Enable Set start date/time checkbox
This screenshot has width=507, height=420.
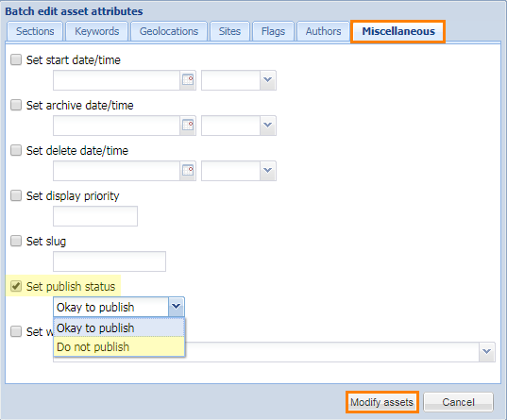pyautogui.click(x=16, y=59)
